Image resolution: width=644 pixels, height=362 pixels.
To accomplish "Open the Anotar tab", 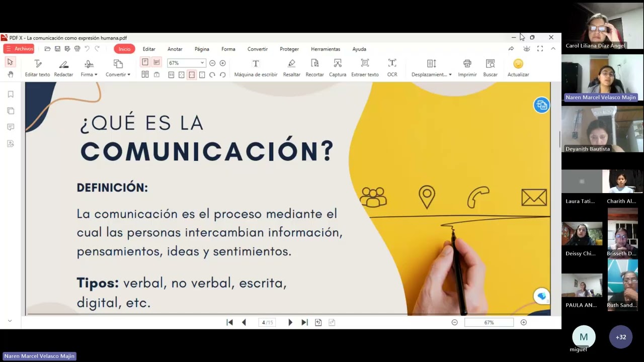I will pos(175,49).
